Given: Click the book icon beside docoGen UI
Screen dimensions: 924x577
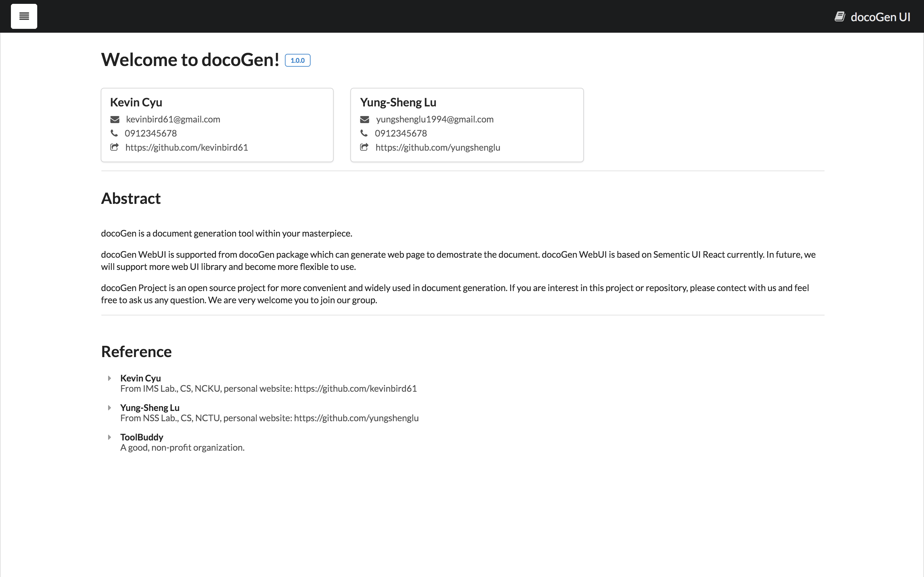Looking at the screenshot, I should click(840, 17).
